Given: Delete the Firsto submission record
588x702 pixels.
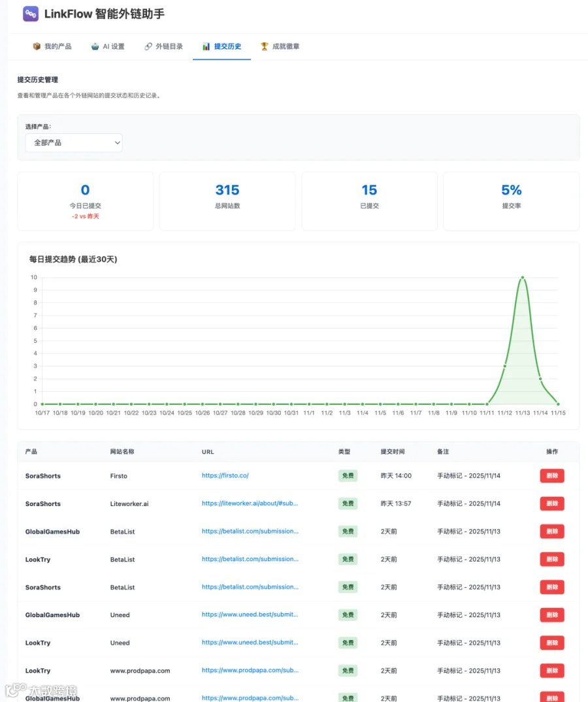Looking at the screenshot, I should click(x=551, y=475).
